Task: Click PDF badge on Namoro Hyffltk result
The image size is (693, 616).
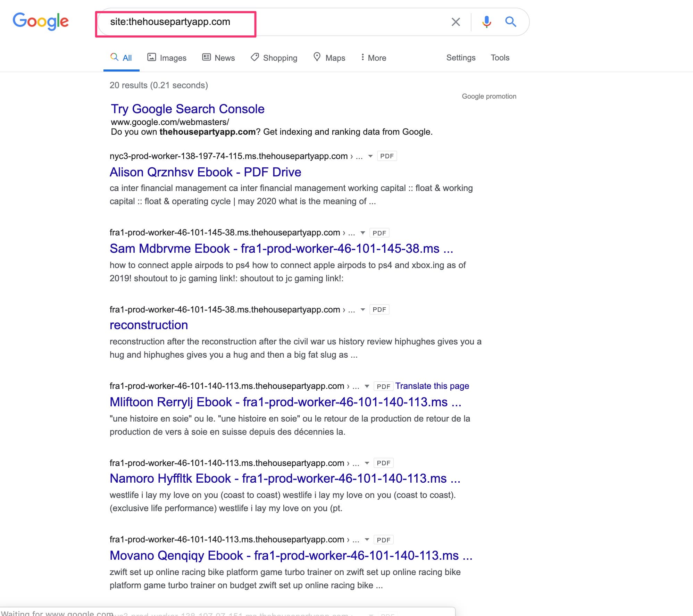Action: click(x=383, y=463)
